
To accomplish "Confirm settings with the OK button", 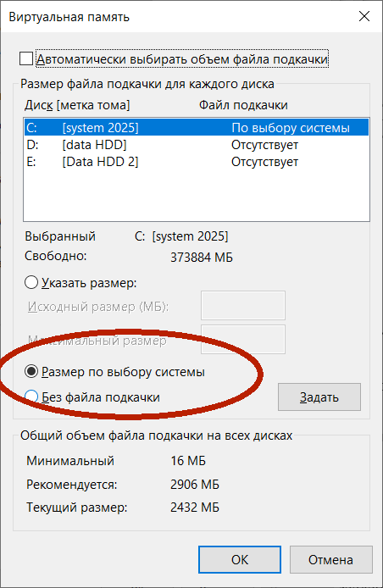I will 240,559.
